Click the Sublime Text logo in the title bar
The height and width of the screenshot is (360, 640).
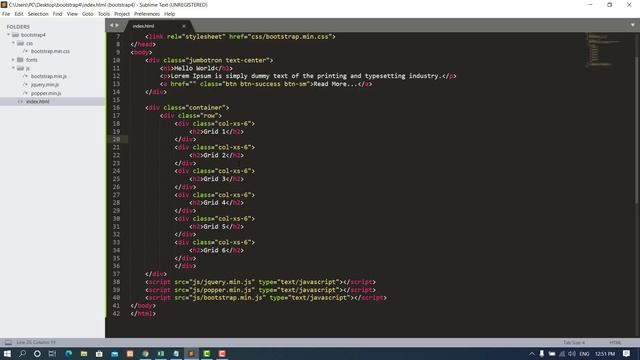coord(4,4)
